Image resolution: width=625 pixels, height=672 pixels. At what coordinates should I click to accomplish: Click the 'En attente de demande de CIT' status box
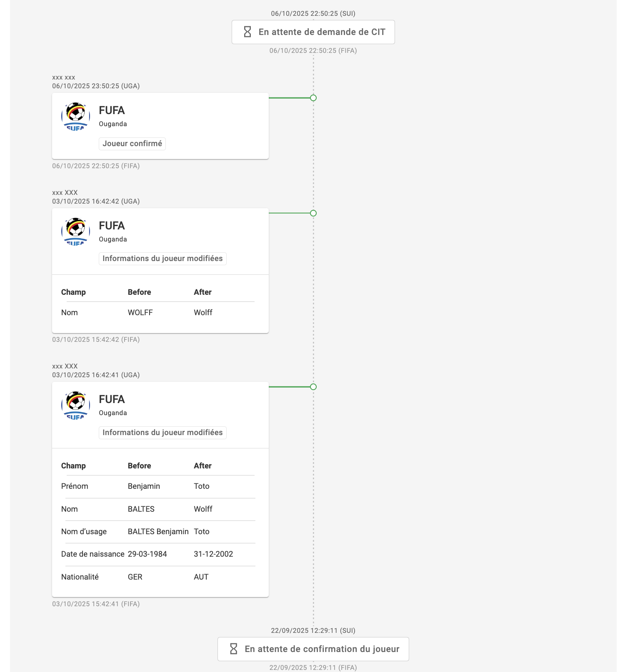click(x=313, y=32)
